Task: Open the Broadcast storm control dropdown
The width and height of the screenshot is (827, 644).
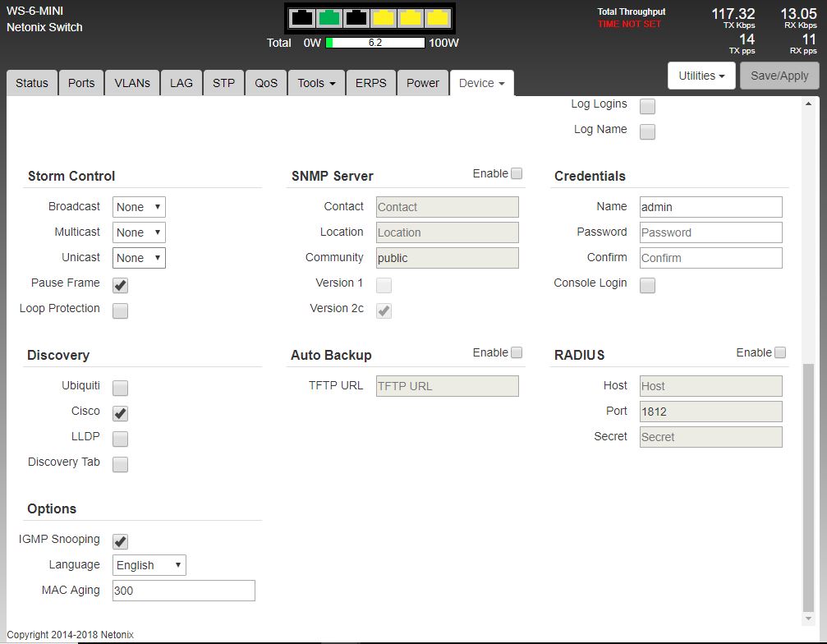Action: (139, 207)
